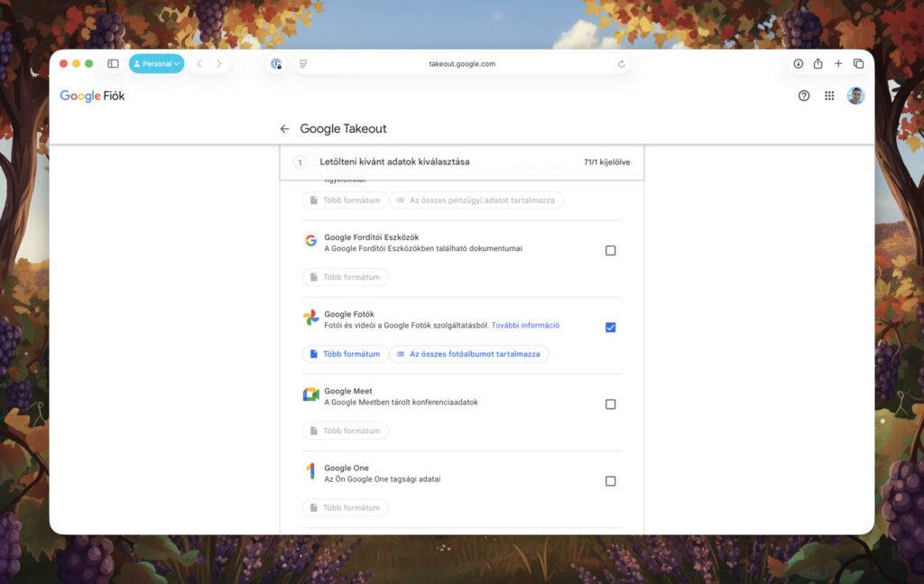Go back with Safari back arrow

click(x=199, y=64)
